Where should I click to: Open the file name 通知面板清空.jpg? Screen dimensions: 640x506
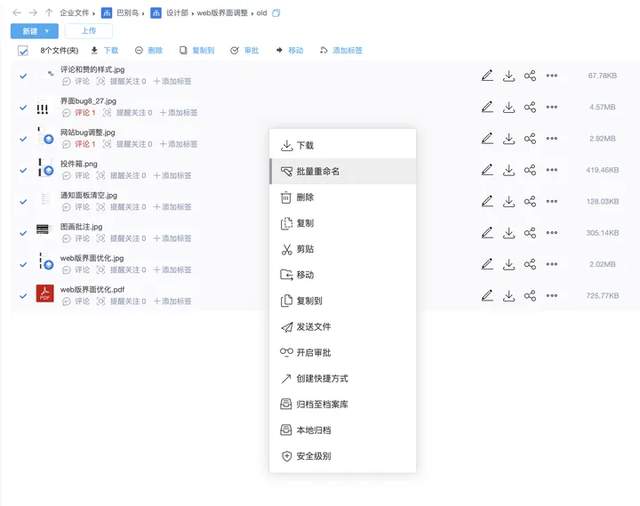89,195
